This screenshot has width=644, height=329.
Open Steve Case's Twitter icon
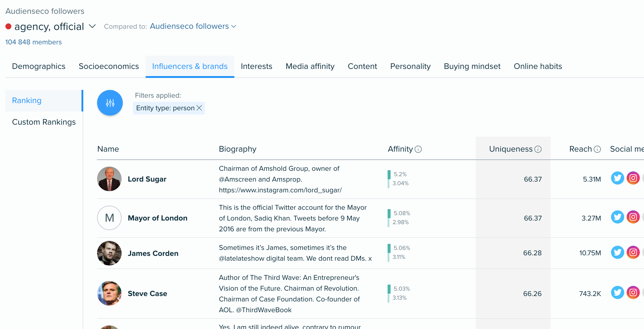(x=617, y=292)
